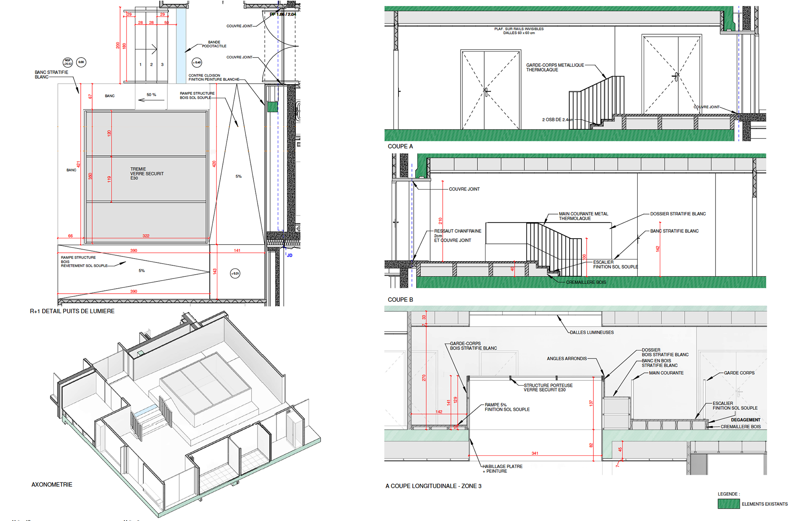Viewport: 812px width, 521px height.
Task: Click the green square beside the wall
Action: coord(273,107)
